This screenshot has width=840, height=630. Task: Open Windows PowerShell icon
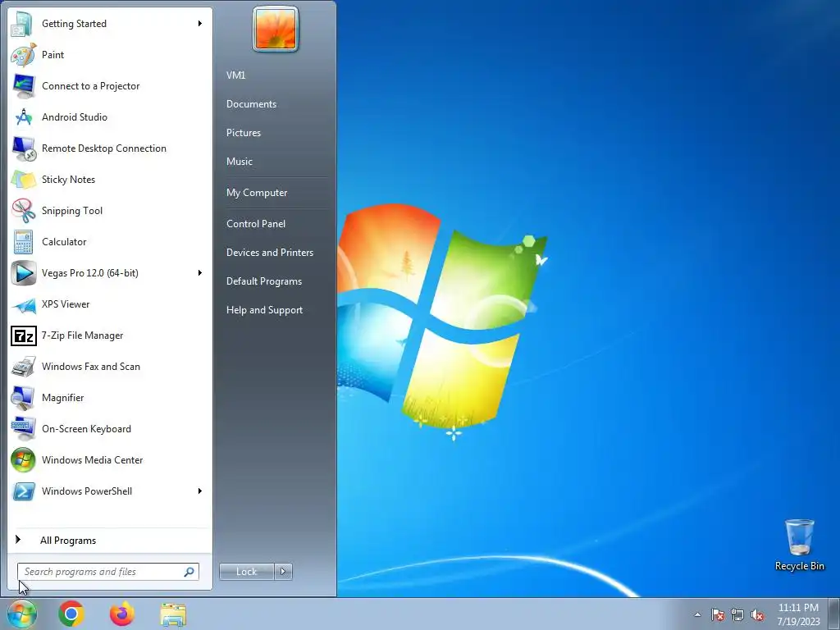click(24, 491)
